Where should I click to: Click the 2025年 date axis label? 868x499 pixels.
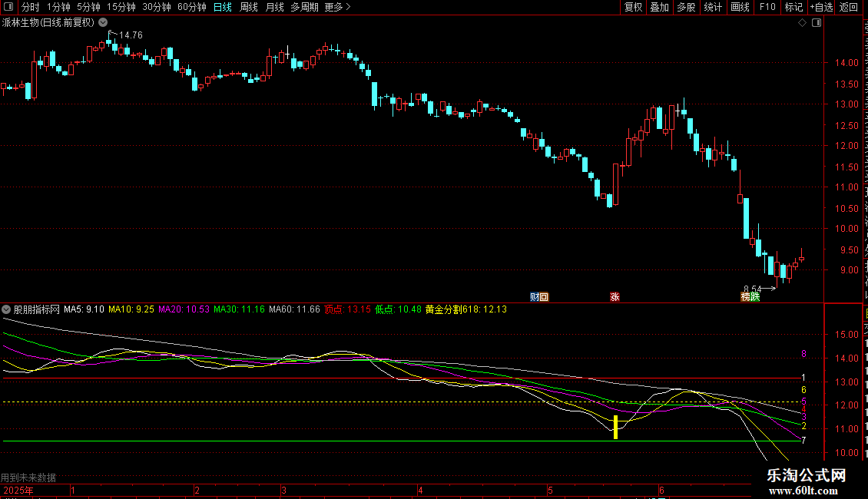click(x=18, y=490)
